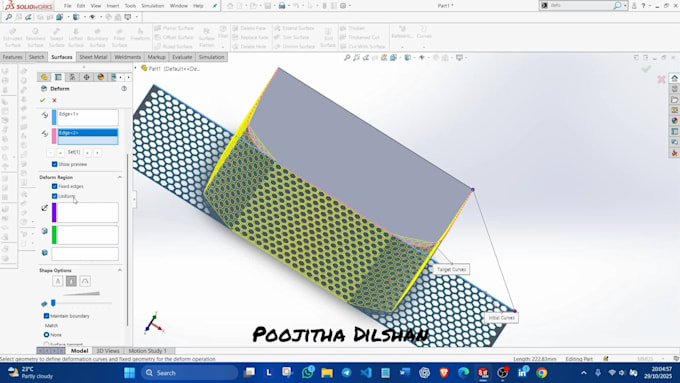The height and width of the screenshot is (383, 680).
Task: Open the FeatureManager design tree tab icon
Action: [x=44, y=77]
